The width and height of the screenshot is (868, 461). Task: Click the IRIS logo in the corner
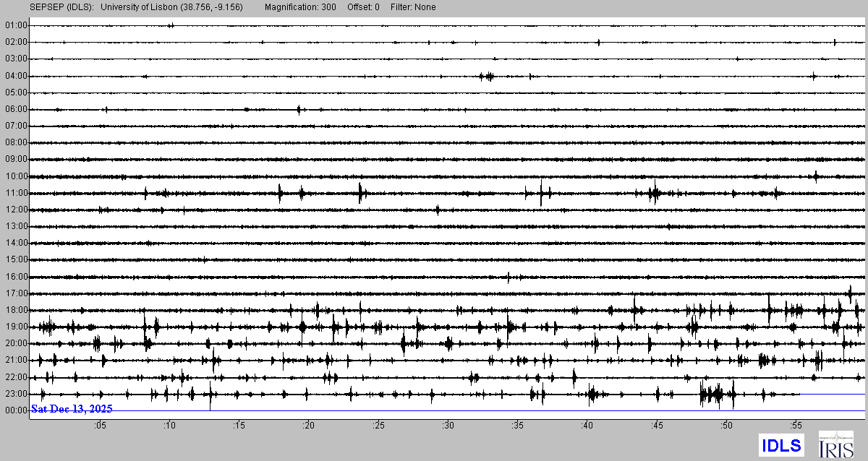click(835, 444)
